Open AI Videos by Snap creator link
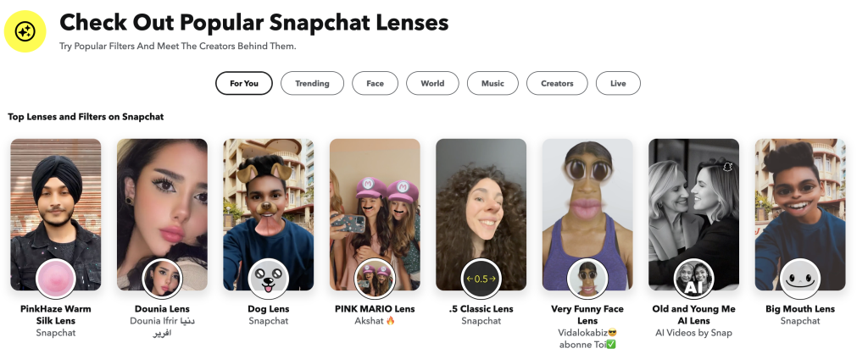The height and width of the screenshot is (354, 868). 693,333
